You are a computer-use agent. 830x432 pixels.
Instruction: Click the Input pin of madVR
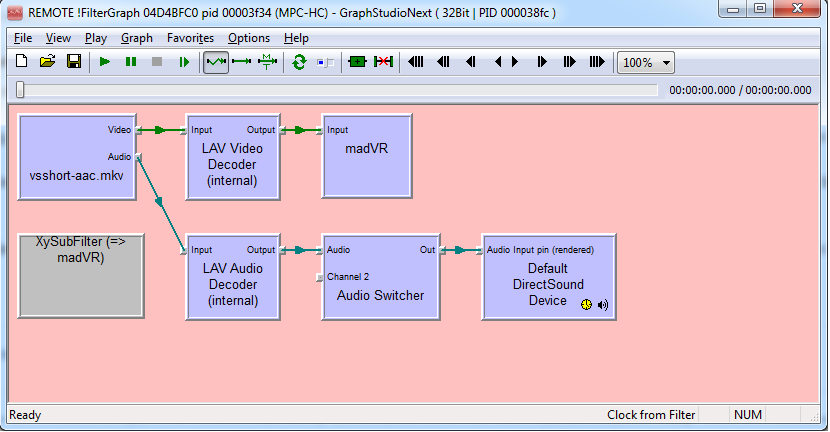coord(319,130)
